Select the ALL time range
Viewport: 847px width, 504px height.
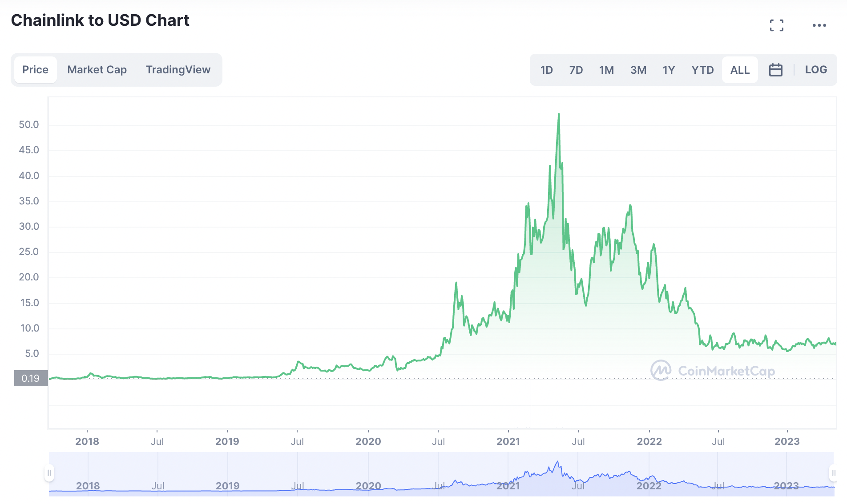click(740, 70)
